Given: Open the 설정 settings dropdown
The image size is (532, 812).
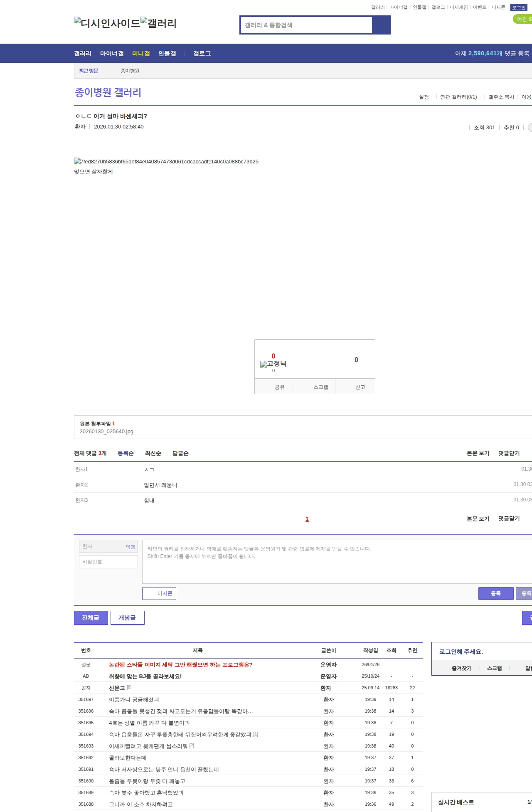Looking at the screenshot, I should click(424, 97).
